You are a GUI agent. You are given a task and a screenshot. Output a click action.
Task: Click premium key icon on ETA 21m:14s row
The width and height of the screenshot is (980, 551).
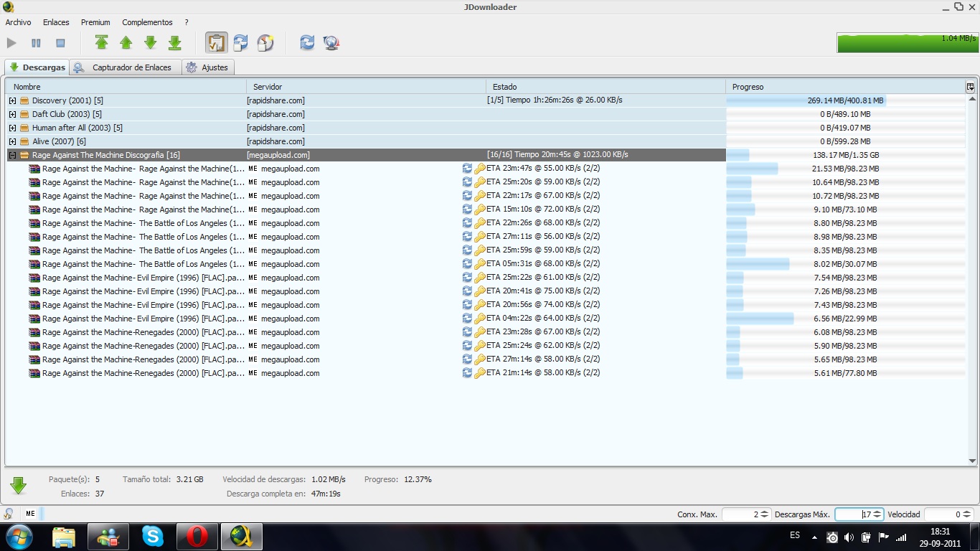tap(480, 374)
